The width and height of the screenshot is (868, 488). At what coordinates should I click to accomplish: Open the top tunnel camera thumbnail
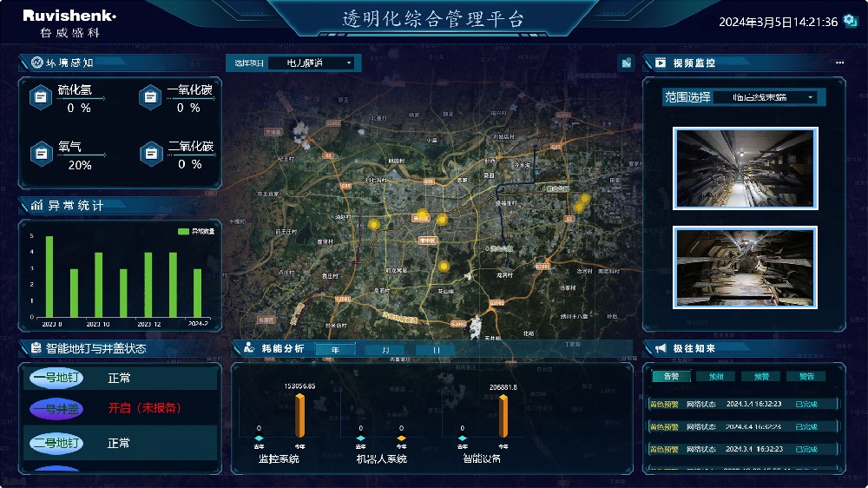coord(745,168)
